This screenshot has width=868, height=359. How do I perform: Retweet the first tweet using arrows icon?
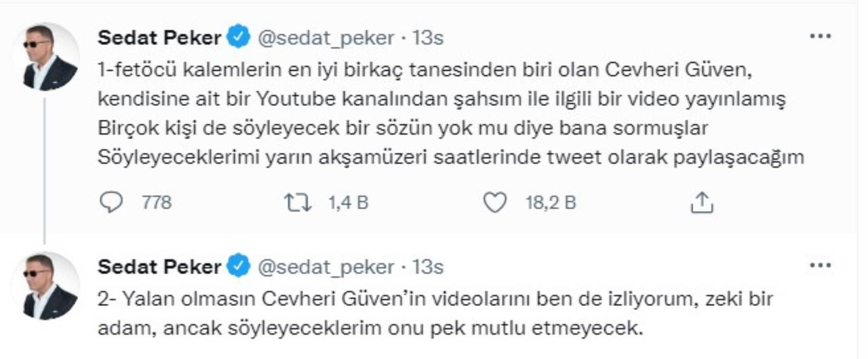[x=298, y=202]
